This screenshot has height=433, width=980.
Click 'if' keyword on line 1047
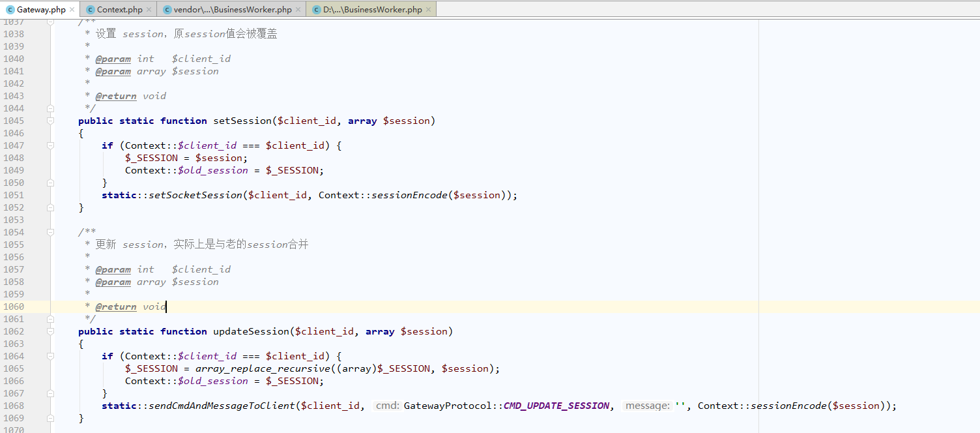click(108, 145)
